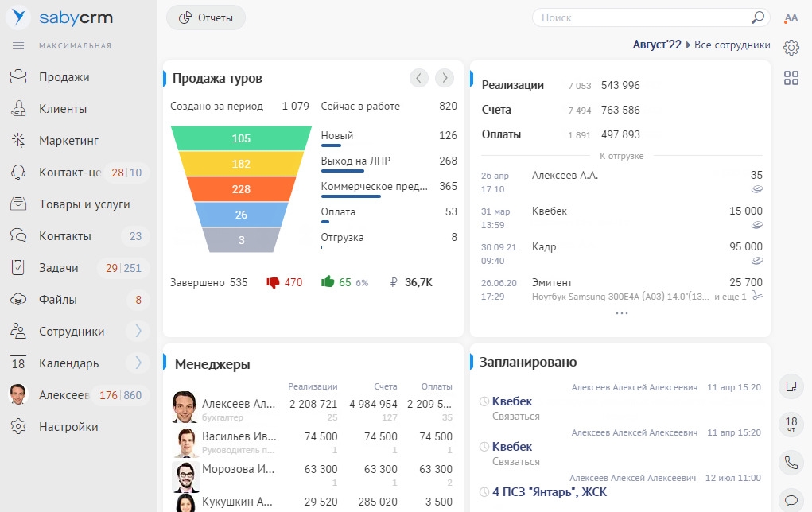This screenshot has height=512, width=812.
Task: Click the widgets grid icon on right panel
Action: pyautogui.click(x=791, y=78)
